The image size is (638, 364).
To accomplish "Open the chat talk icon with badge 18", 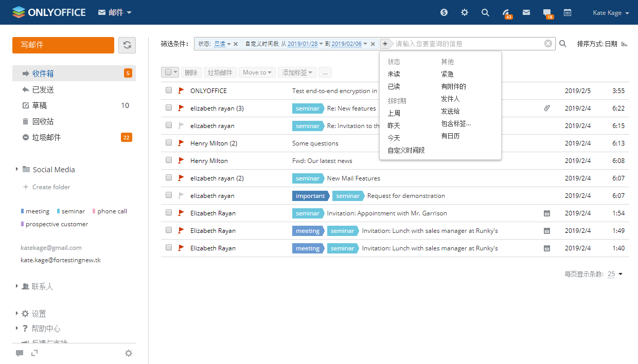I will pyautogui.click(x=547, y=13).
